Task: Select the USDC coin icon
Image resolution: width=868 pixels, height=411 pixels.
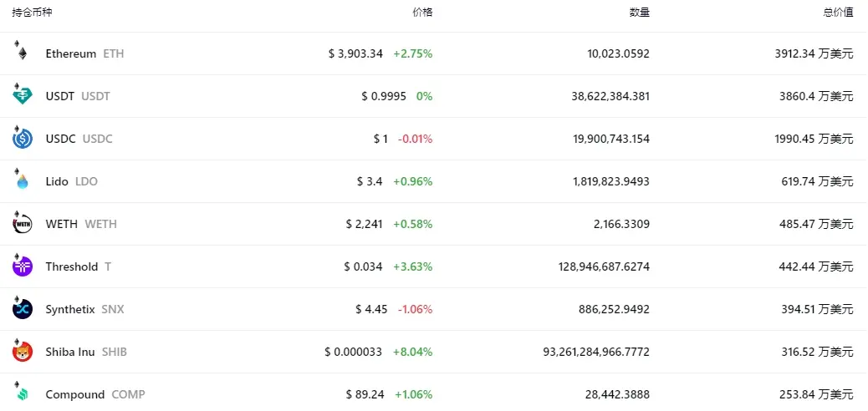Action: 22,139
